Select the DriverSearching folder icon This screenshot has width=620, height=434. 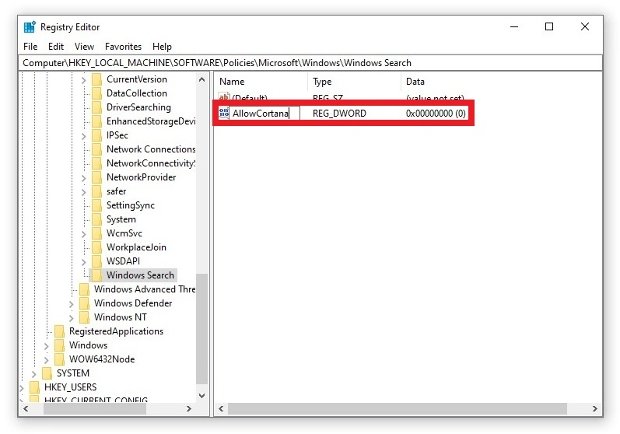tap(96, 108)
